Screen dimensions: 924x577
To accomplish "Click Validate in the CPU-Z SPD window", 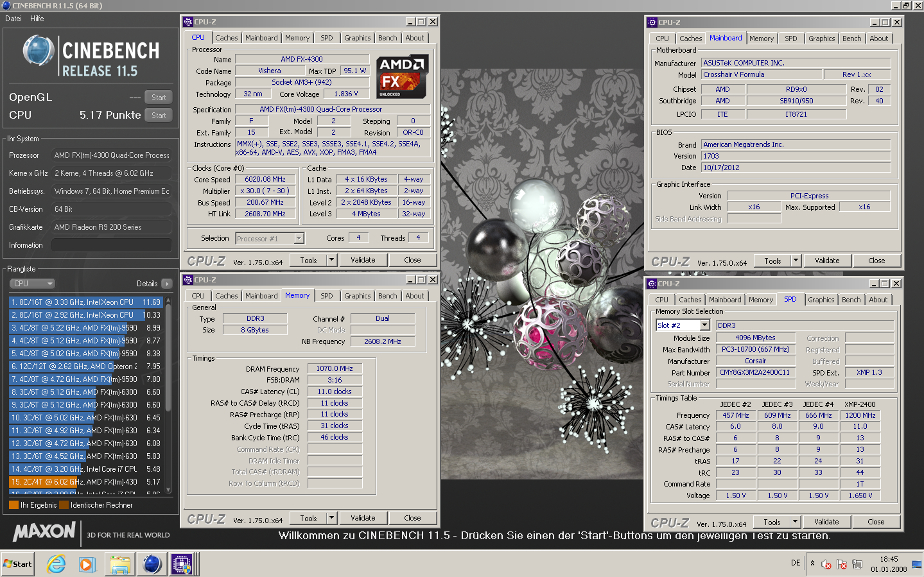I will (x=826, y=522).
